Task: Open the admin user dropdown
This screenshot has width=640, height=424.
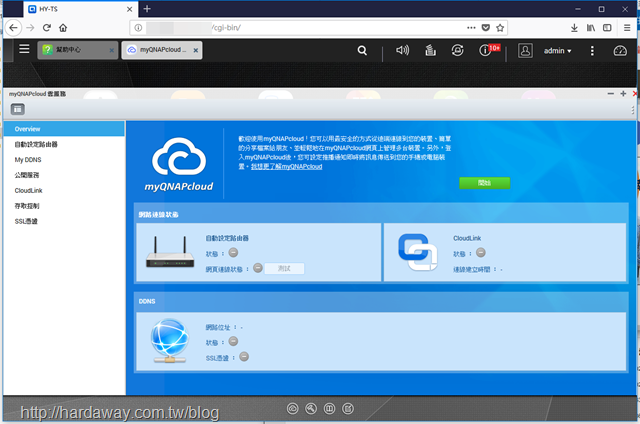Action: tap(557, 51)
